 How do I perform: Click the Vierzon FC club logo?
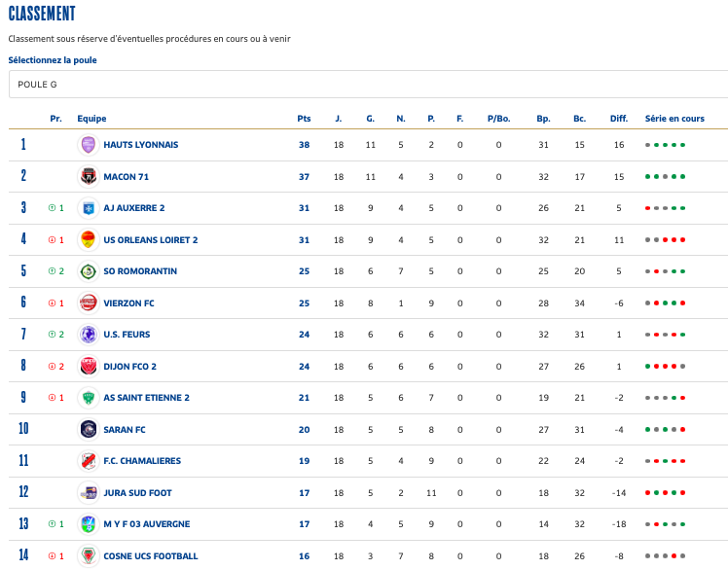88,303
